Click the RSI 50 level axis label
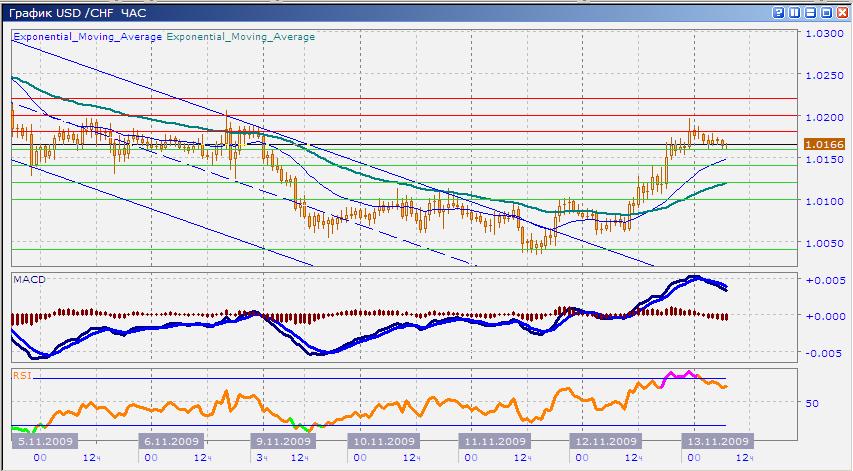Image resolution: width=853 pixels, height=471 pixels. tap(813, 403)
